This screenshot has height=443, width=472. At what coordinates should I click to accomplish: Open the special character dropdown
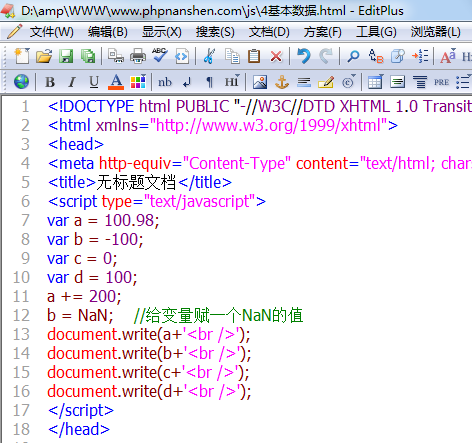(x=349, y=82)
